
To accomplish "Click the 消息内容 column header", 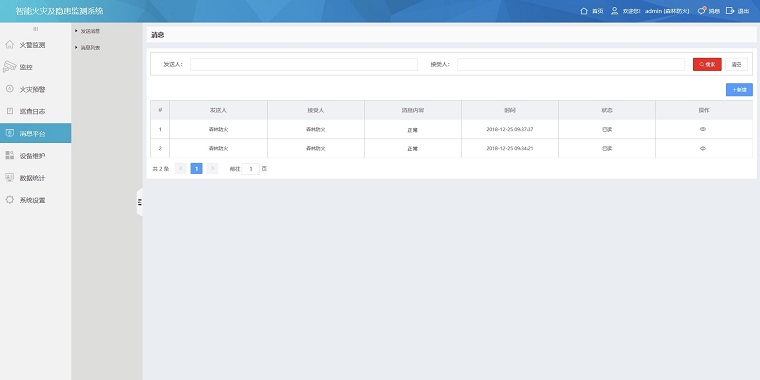I will pos(412,111).
